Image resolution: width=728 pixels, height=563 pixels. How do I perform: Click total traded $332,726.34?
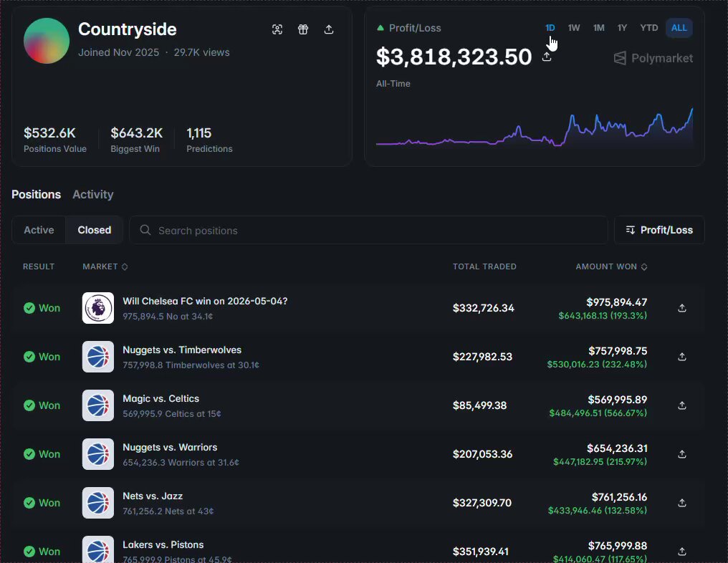(484, 308)
